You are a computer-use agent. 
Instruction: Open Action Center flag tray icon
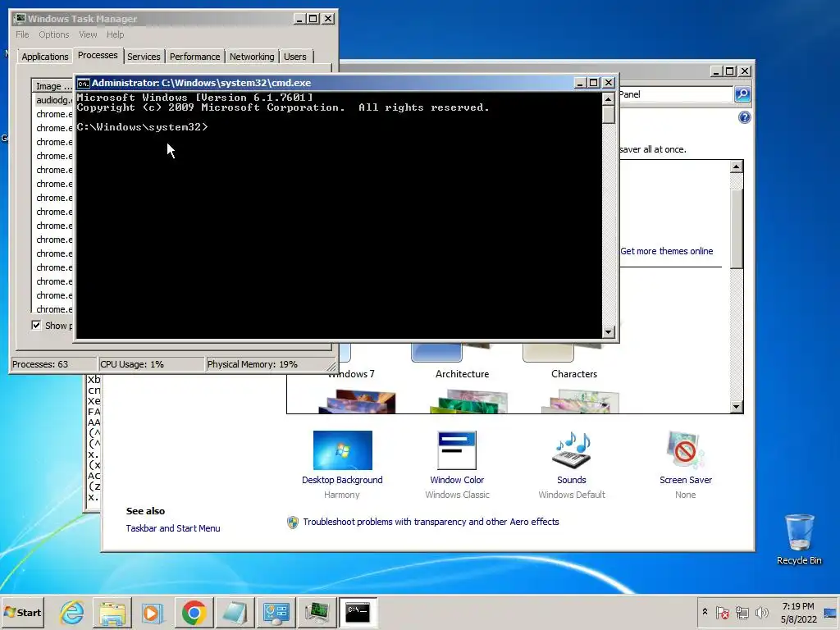(x=723, y=612)
